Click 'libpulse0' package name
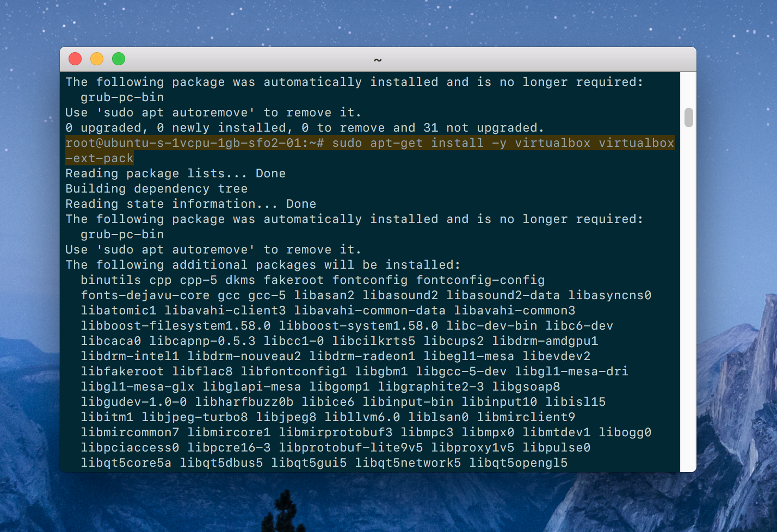Viewport: 777px width, 532px height. pos(557,448)
